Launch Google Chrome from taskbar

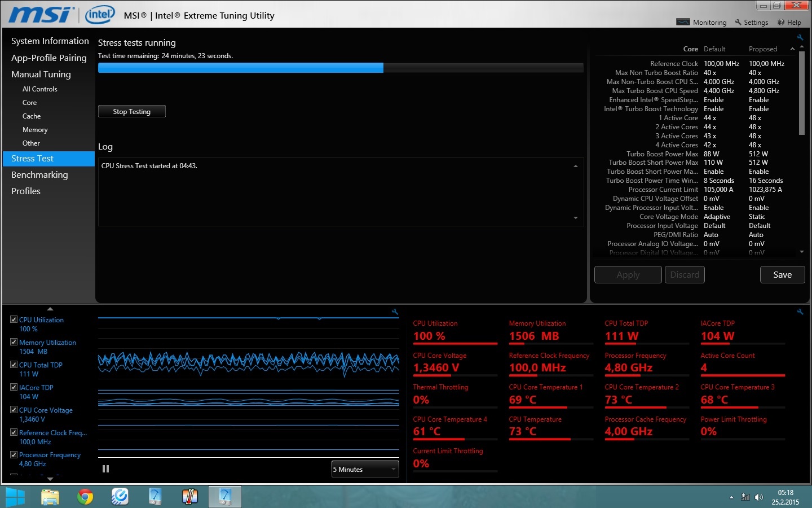85,497
